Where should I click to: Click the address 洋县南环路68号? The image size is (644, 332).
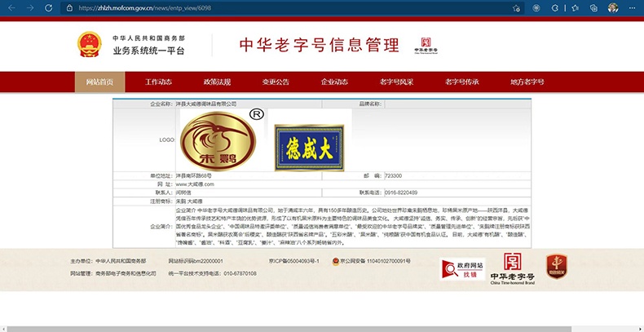pyautogui.click(x=194, y=176)
